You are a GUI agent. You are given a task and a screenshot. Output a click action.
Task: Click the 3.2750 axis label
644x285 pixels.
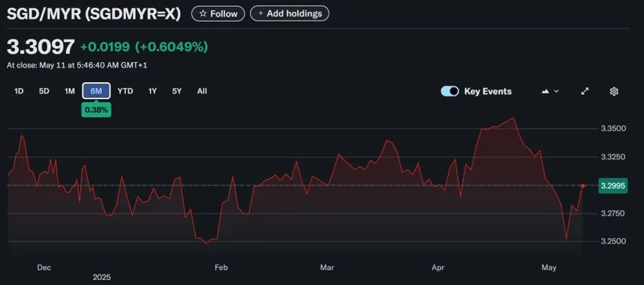click(613, 213)
